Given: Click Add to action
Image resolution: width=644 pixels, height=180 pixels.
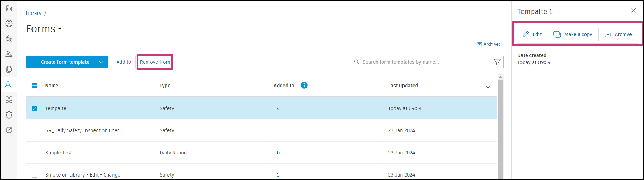Looking at the screenshot, I should point(124,62).
